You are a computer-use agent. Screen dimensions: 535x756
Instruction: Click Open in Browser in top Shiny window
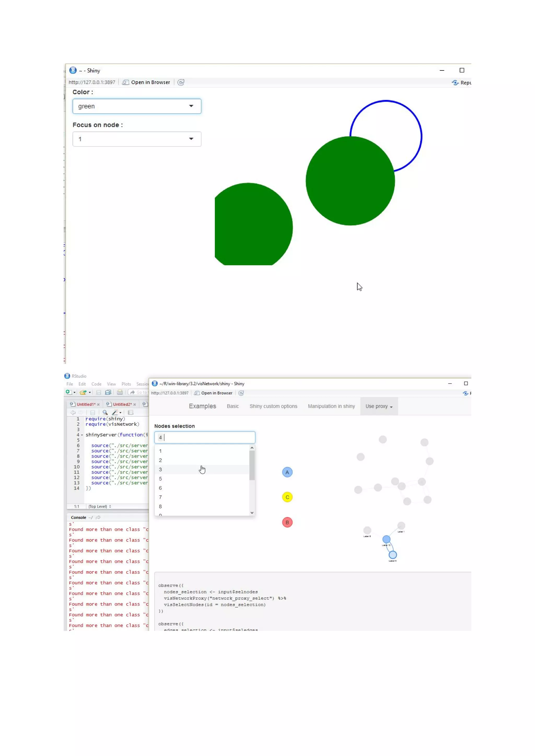click(146, 82)
